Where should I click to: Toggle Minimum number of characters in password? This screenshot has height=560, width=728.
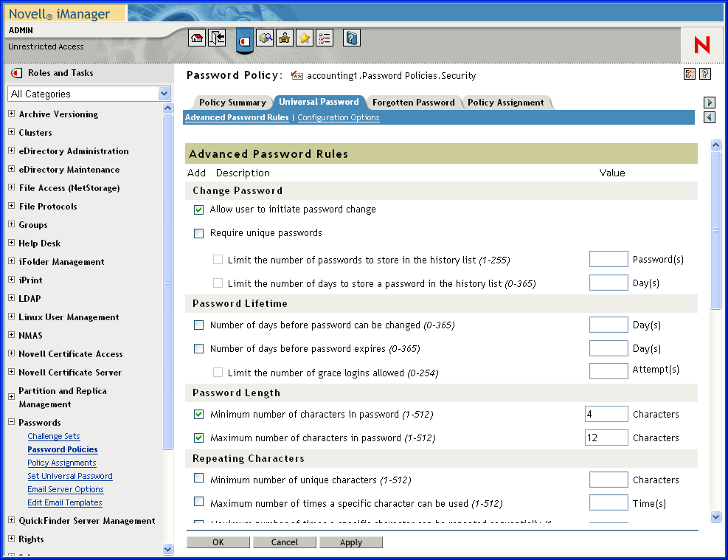tap(198, 414)
